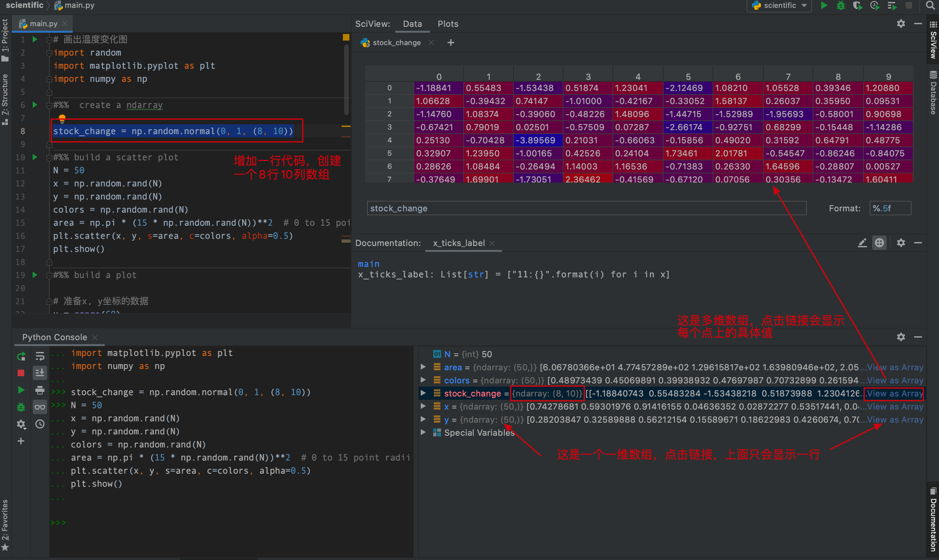Image resolution: width=939 pixels, height=560 pixels.
Task: Click View as Array for stock_change
Action: (895, 394)
